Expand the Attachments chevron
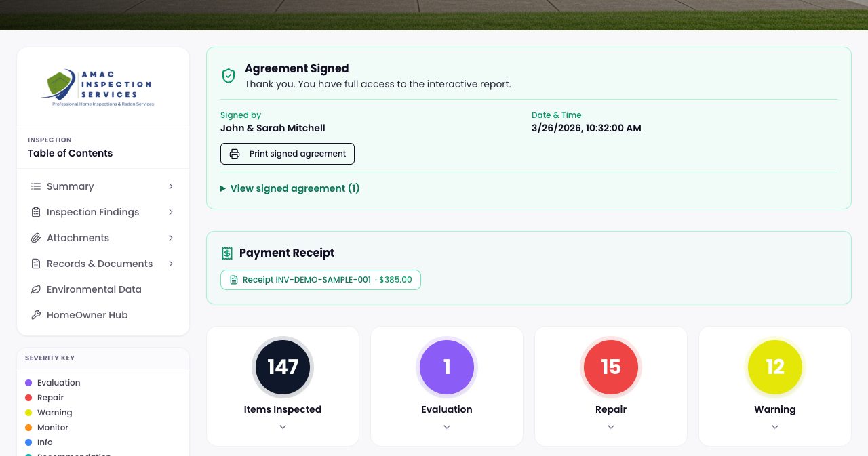This screenshot has height=456, width=868. pos(171,238)
